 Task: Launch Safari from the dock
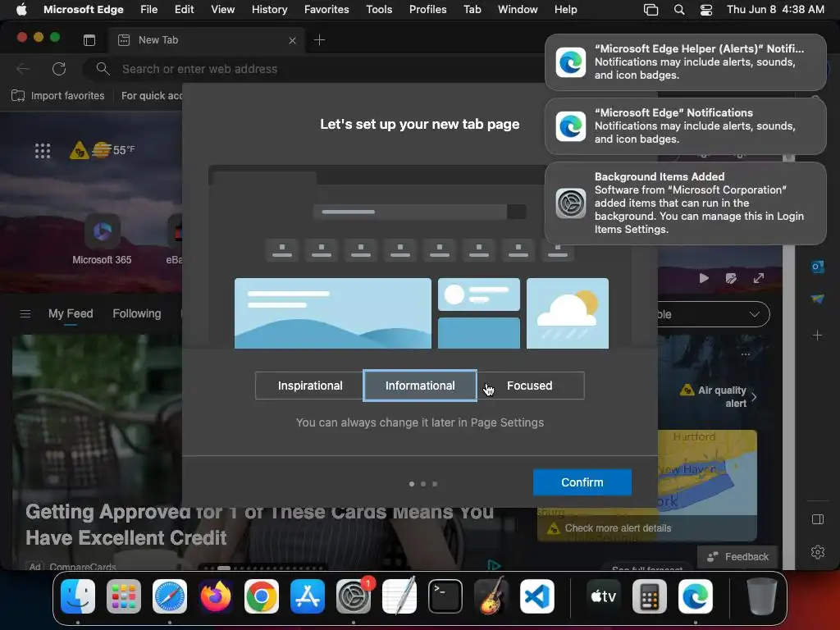point(170,596)
